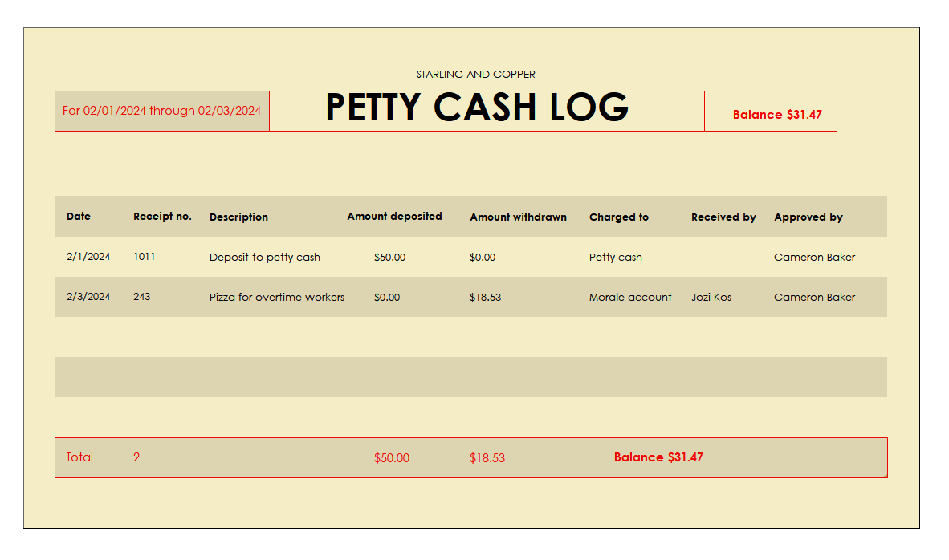This screenshot has height=560, width=949.
Task: Click the 2/1/2024 date cell
Action: pos(88,257)
